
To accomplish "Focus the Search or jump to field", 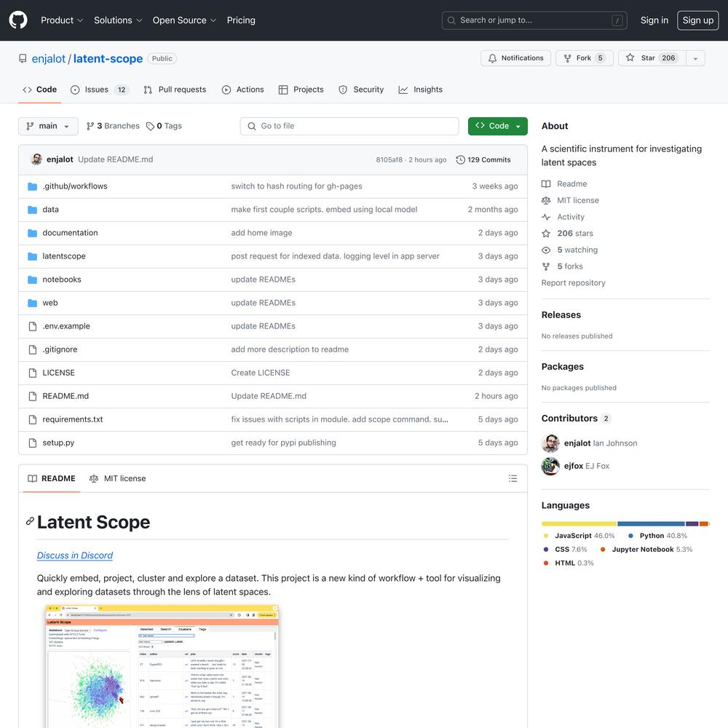I will [x=534, y=20].
